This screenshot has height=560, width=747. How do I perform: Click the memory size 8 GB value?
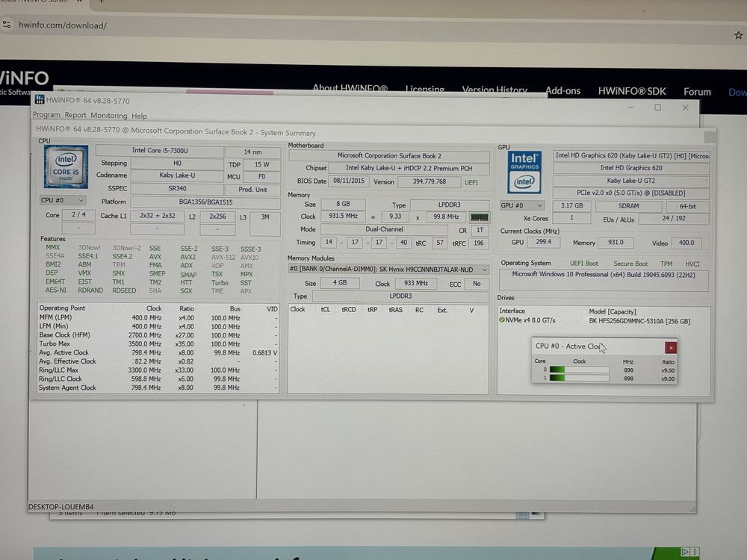(x=343, y=204)
